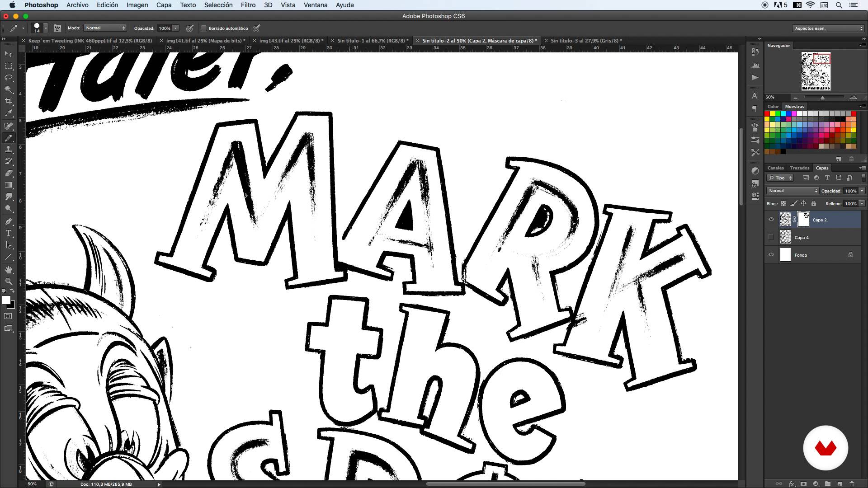Select the Eraser tool
Image resolution: width=868 pixels, height=488 pixels.
point(8,173)
